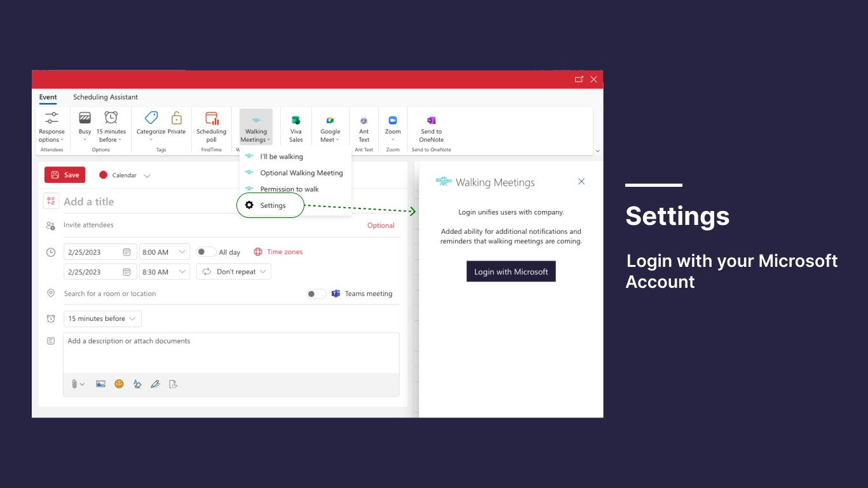The height and width of the screenshot is (488, 868).
Task: Expand the Calendar selector chevron
Action: point(147,175)
